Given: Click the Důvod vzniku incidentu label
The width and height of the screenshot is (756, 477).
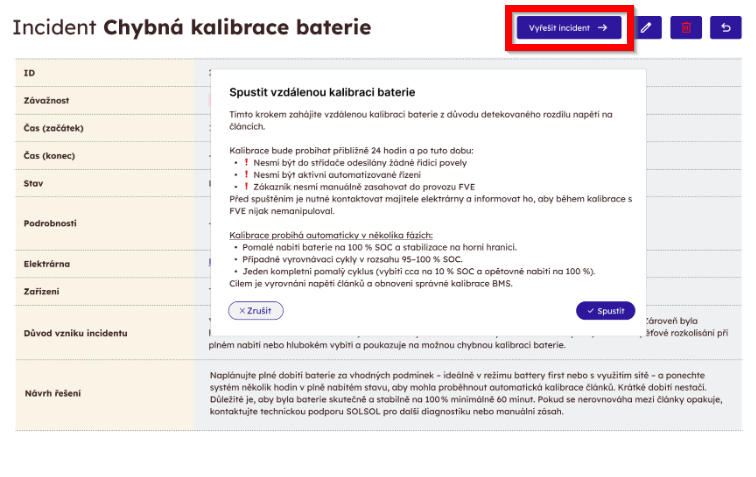Looking at the screenshot, I should [76, 333].
